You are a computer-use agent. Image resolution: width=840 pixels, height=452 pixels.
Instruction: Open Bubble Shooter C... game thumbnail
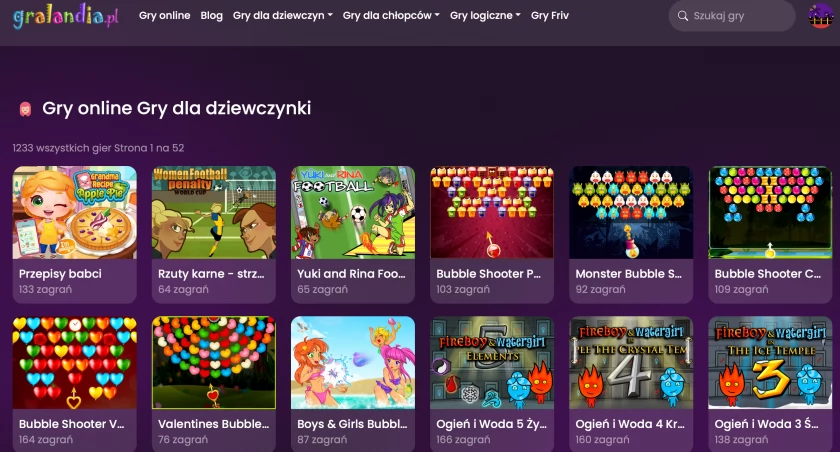770,213
